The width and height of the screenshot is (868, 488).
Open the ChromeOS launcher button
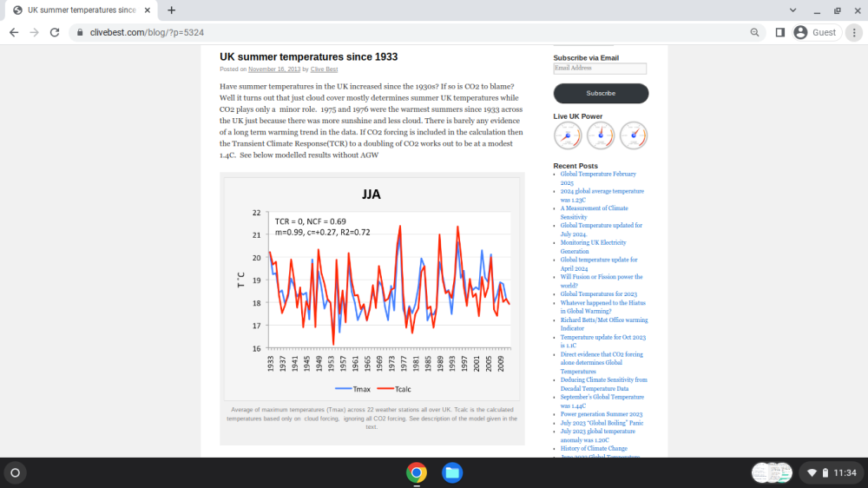pyautogui.click(x=15, y=473)
